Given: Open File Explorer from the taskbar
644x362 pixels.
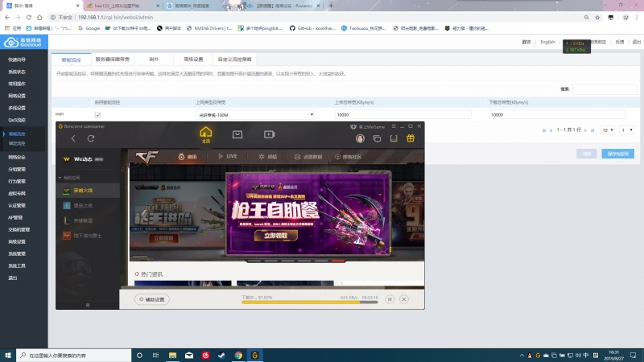Looking at the screenshot, I should click(x=172, y=355).
